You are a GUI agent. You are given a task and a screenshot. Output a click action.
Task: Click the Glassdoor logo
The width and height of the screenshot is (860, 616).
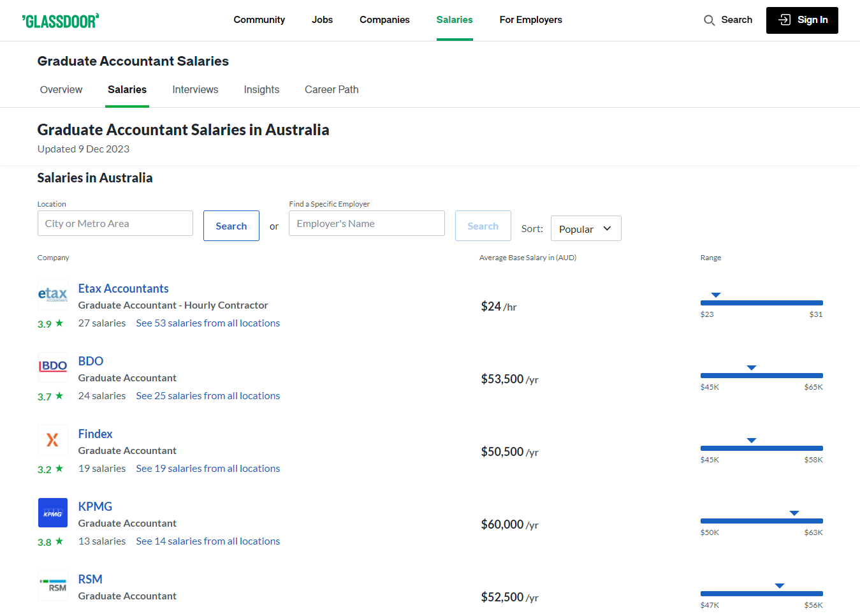click(x=61, y=20)
